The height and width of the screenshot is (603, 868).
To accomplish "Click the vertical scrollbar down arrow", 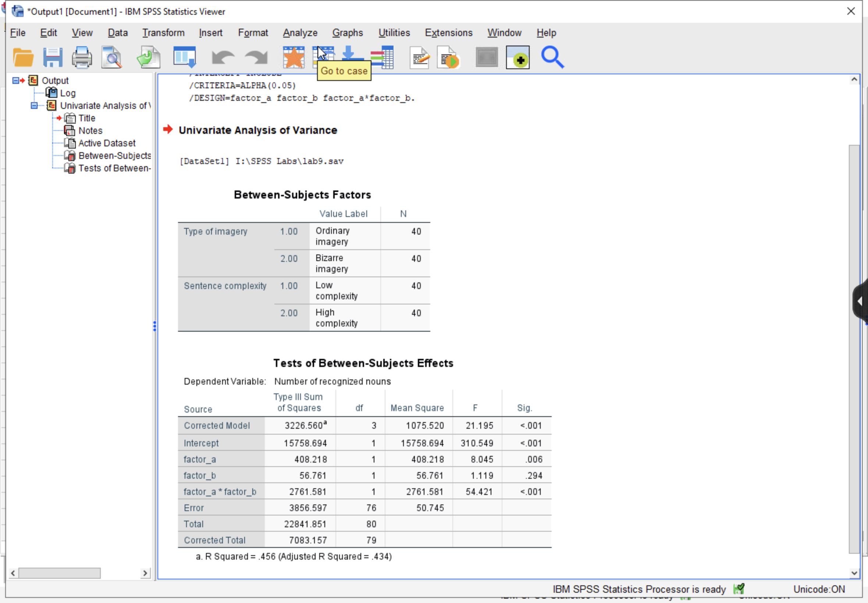I will [854, 573].
